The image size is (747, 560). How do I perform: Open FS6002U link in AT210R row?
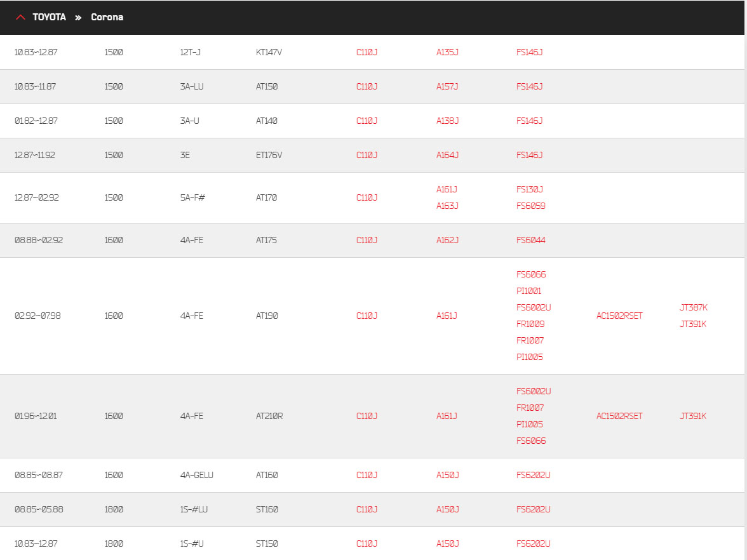pos(534,391)
